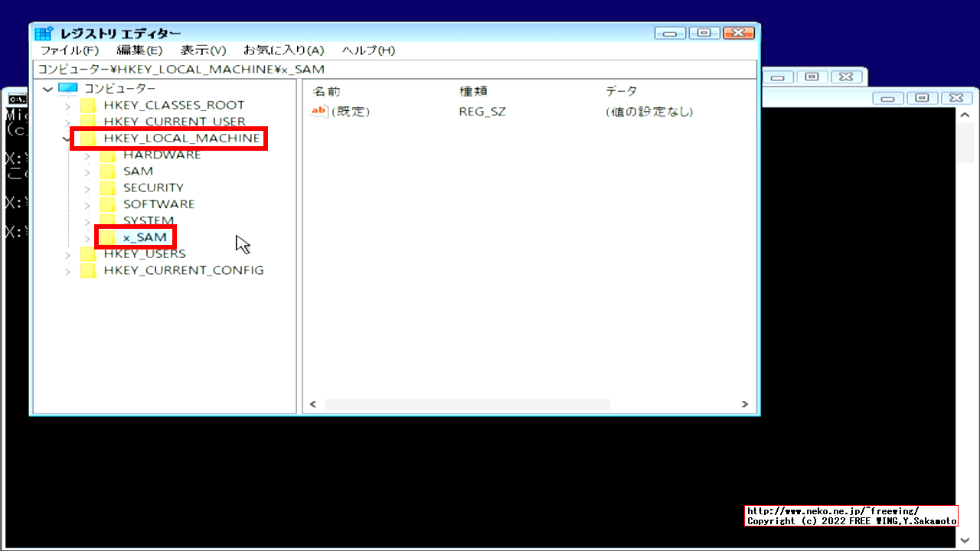Click the コンピューター computer icon
This screenshot has width=980, height=551.
pyautogui.click(x=67, y=88)
